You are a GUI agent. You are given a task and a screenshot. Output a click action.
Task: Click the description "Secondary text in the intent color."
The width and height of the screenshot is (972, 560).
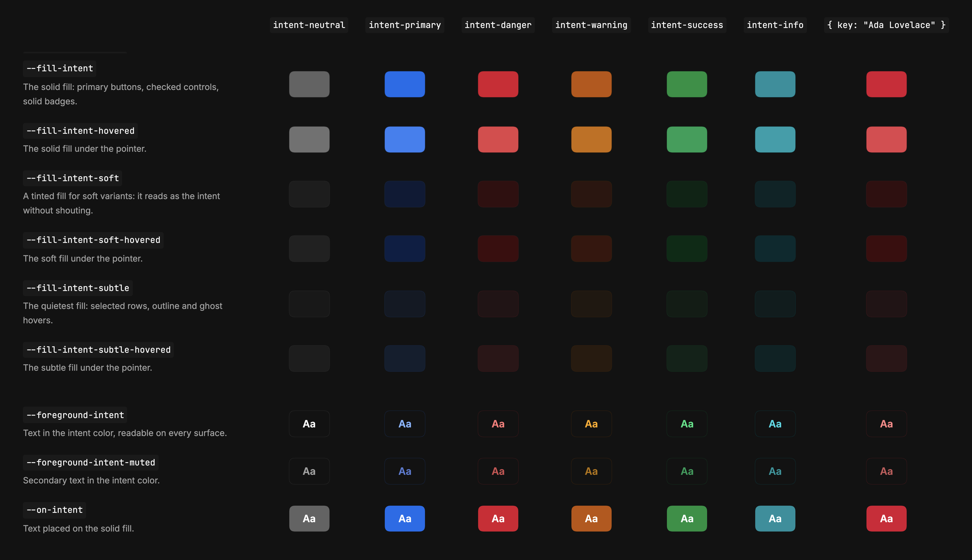[91, 480]
